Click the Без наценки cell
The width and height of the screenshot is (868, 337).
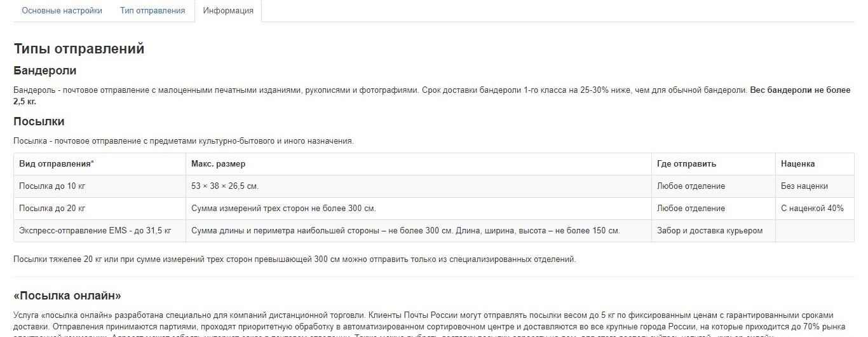point(815,186)
